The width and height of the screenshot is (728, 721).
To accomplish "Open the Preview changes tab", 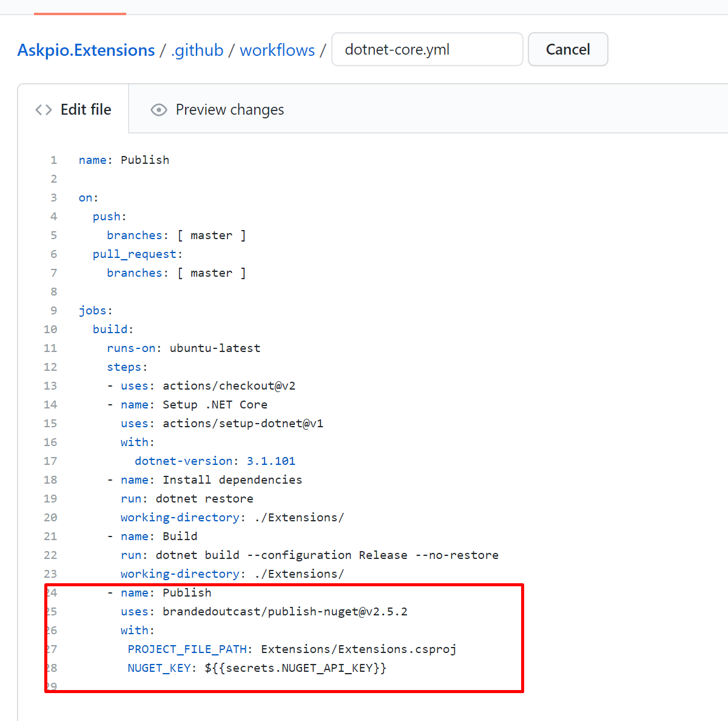I will (x=229, y=110).
